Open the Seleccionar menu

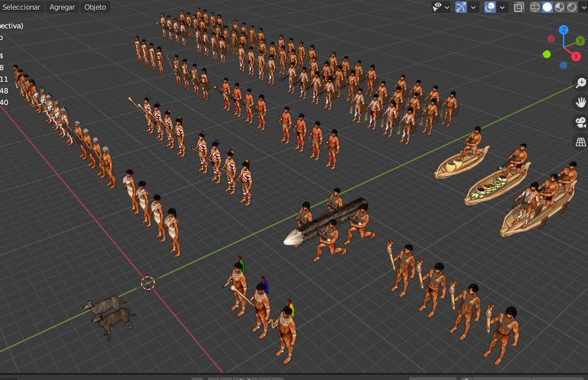pyautogui.click(x=21, y=7)
